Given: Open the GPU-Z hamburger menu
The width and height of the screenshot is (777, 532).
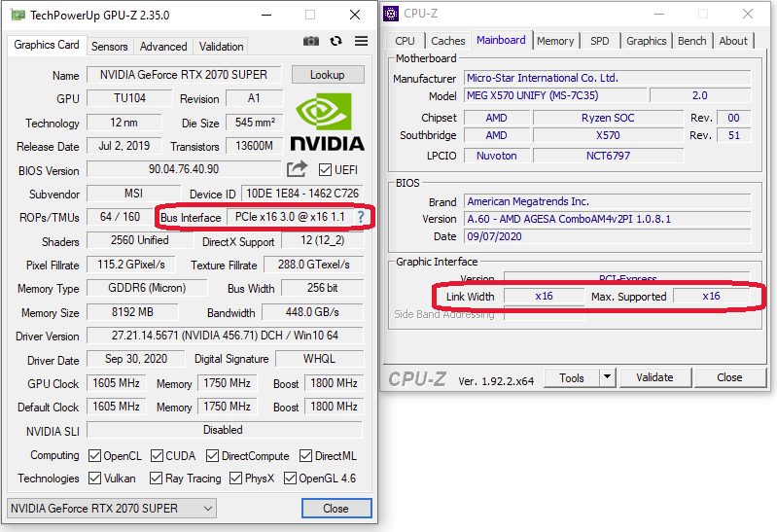Looking at the screenshot, I should point(361,41).
